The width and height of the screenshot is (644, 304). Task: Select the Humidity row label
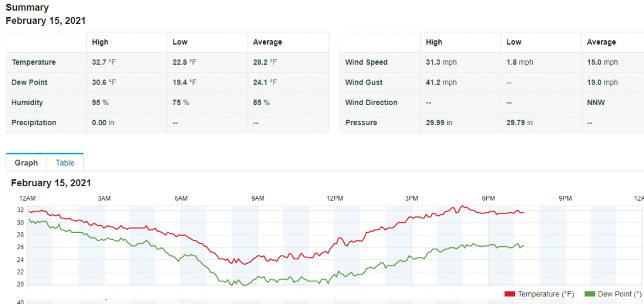28,103
